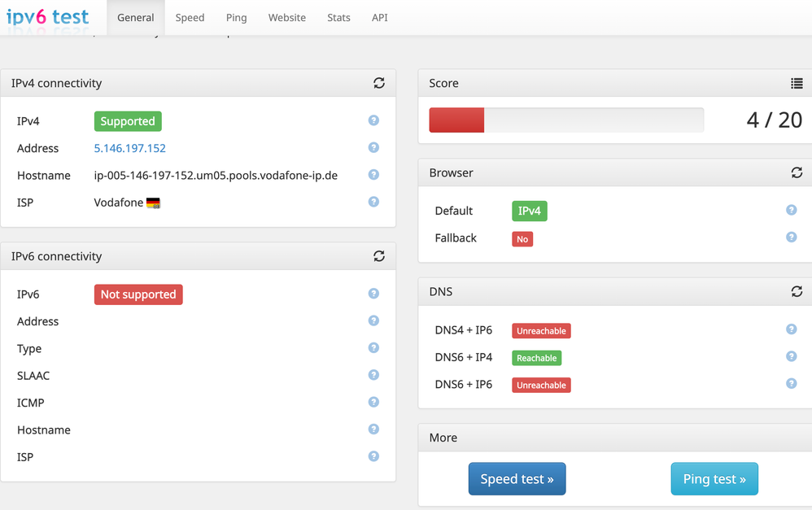Click the German flag next to Vodafone

[153, 203]
